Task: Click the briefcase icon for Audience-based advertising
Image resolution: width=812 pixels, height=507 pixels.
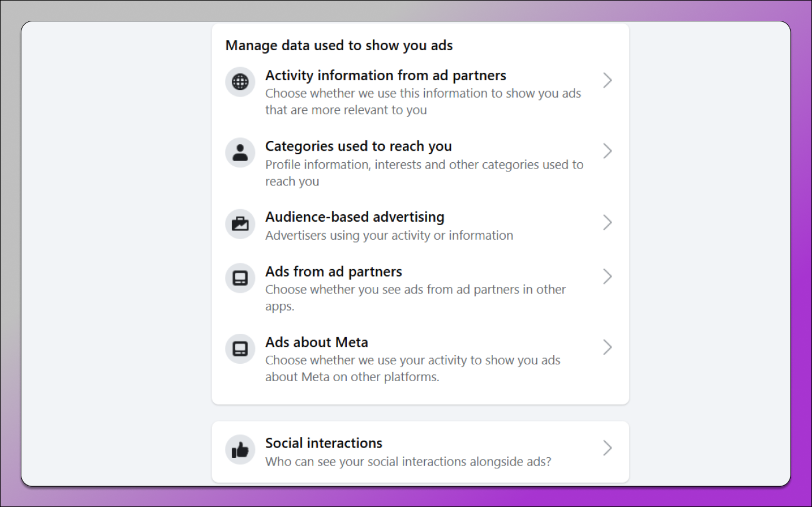Action: pyautogui.click(x=240, y=223)
